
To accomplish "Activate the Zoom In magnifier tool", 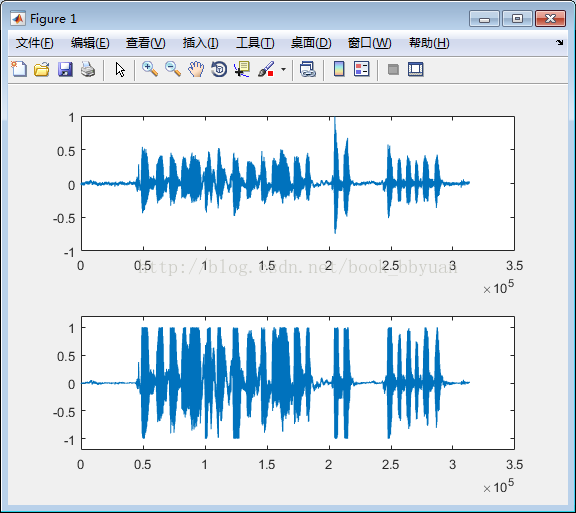I will coord(150,69).
